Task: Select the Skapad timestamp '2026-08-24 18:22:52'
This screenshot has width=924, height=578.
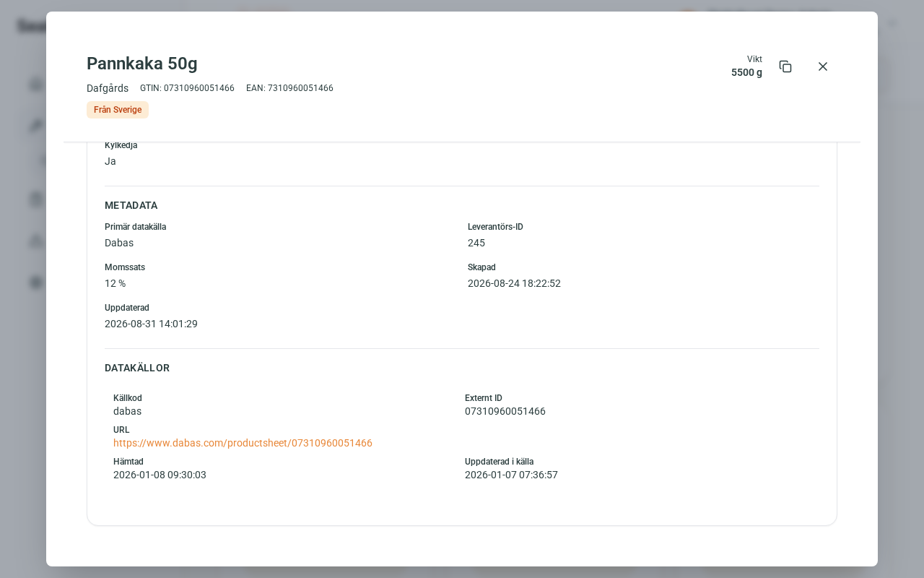Action: coord(514,283)
